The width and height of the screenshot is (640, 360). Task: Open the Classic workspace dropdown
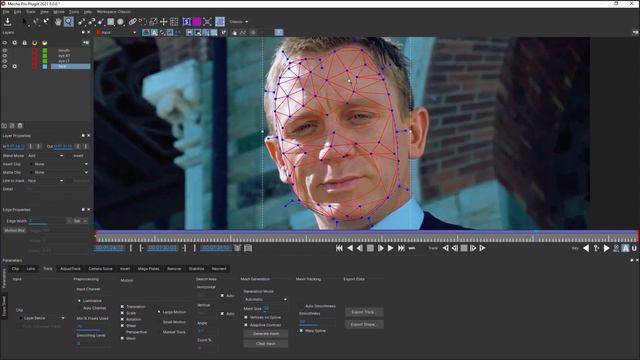[x=239, y=22]
